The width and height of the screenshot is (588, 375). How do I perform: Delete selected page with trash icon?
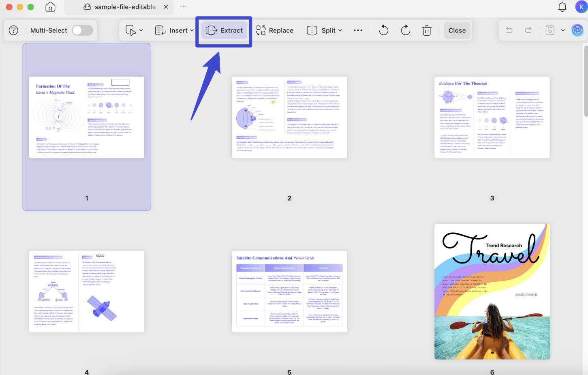click(427, 30)
